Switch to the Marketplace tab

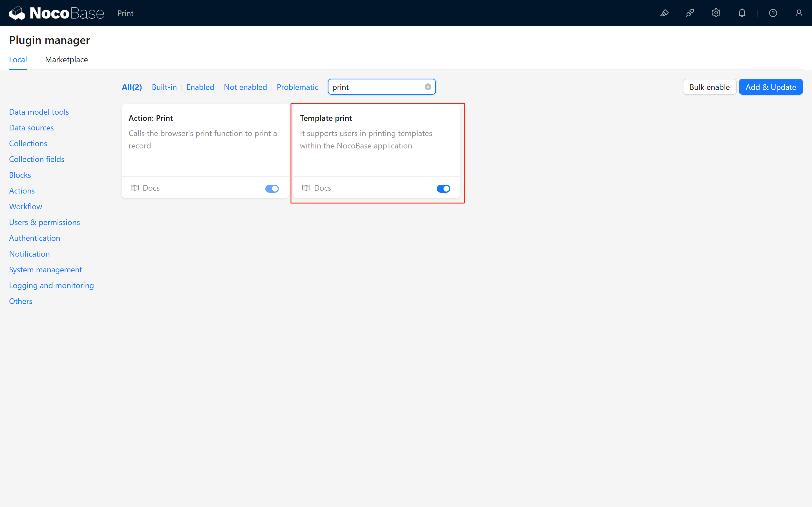[67, 60]
